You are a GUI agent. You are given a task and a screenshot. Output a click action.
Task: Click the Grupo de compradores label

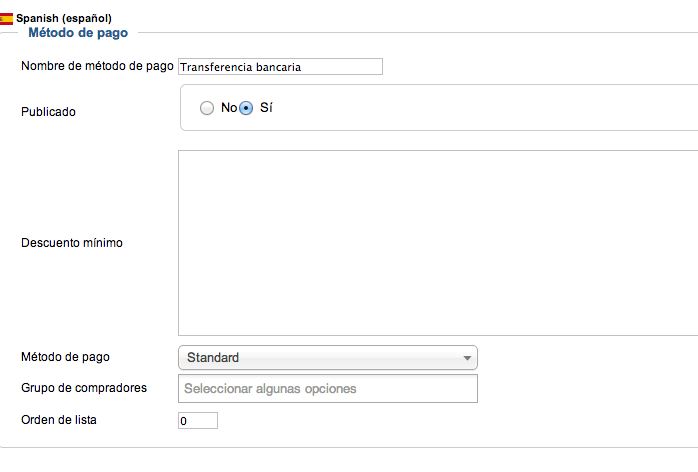coord(84,388)
